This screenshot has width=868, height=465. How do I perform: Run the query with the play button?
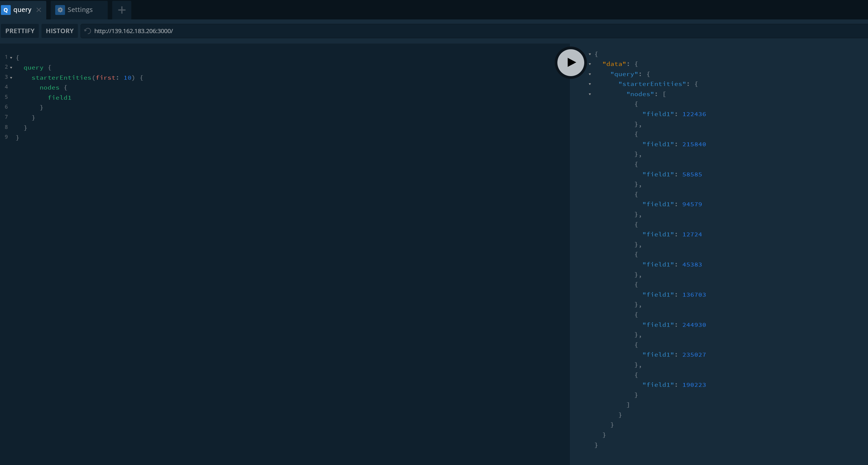coord(571,62)
